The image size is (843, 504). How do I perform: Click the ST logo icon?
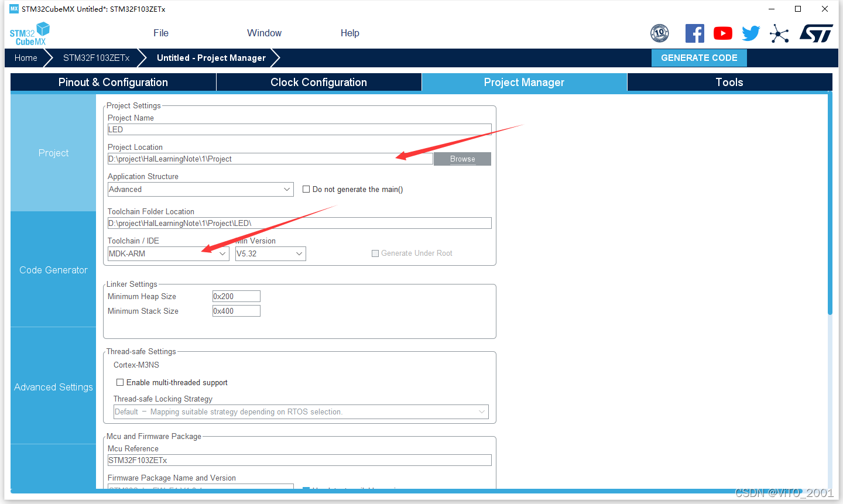[x=816, y=33]
